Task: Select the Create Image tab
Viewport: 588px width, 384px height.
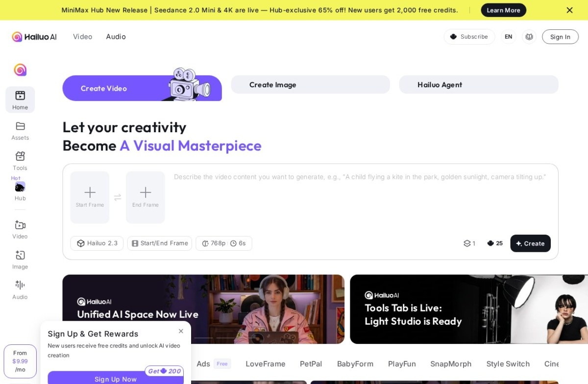Action: (x=311, y=85)
